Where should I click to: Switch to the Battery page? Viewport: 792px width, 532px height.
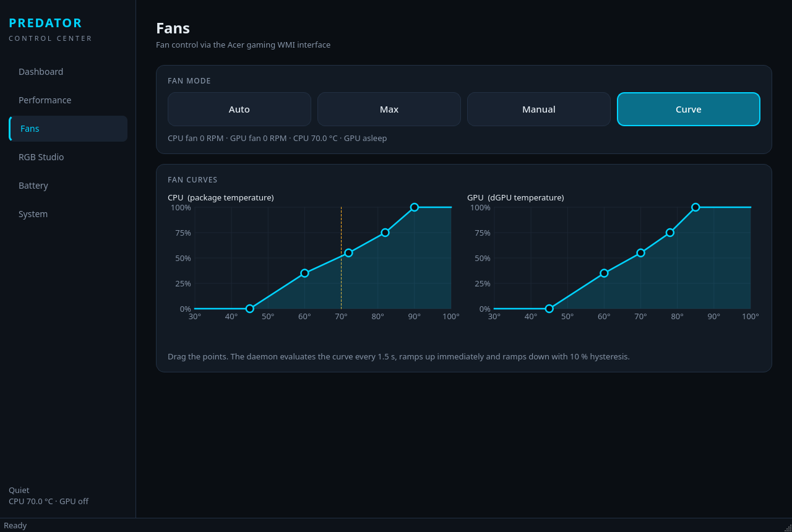coord(68,186)
